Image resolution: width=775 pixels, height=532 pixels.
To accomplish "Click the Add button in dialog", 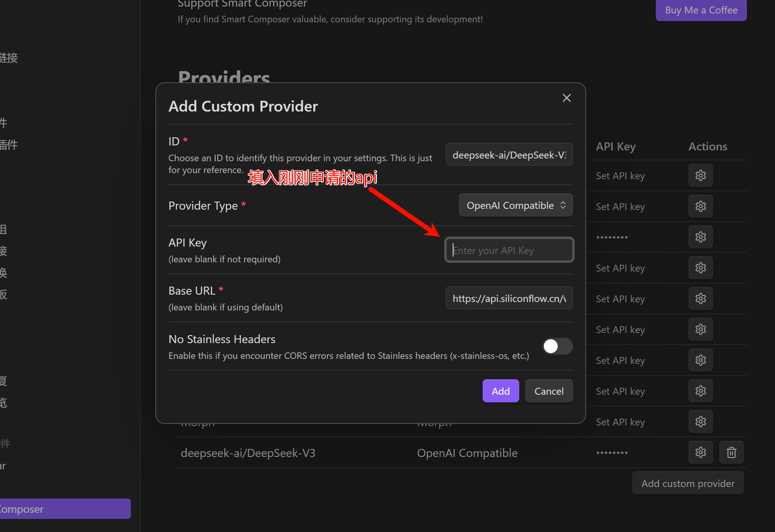I will (x=500, y=391).
